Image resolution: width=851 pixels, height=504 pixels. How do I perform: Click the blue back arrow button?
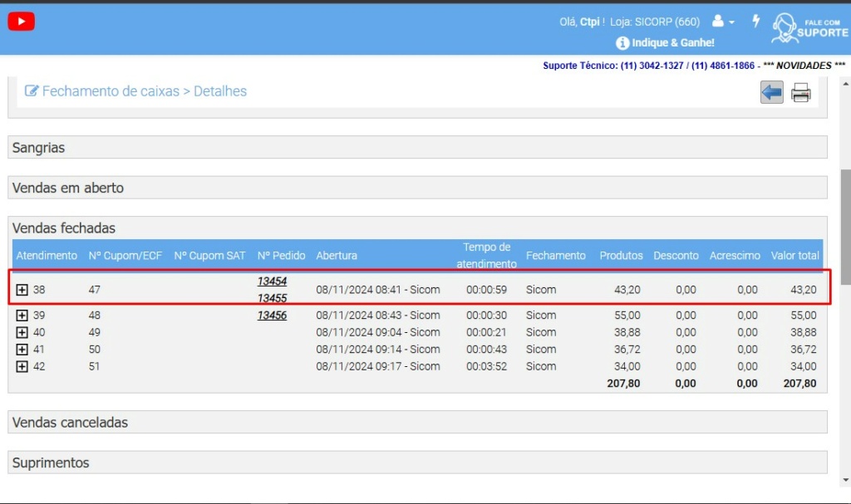click(x=771, y=92)
